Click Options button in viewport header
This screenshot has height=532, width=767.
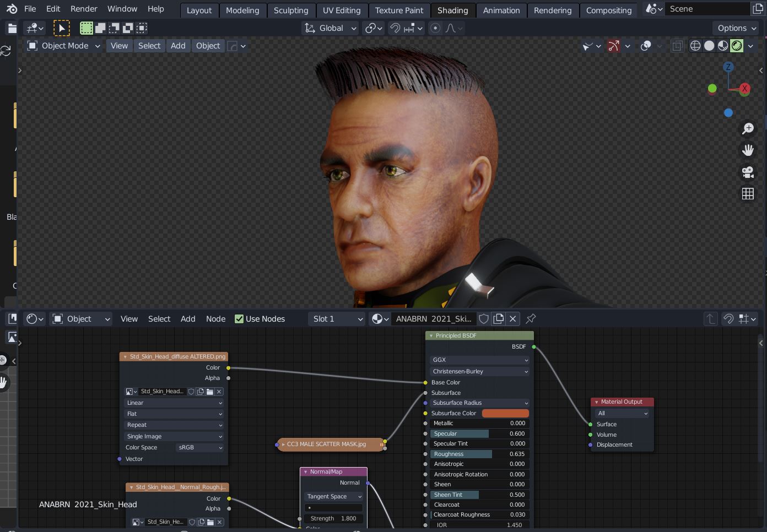pos(737,28)
